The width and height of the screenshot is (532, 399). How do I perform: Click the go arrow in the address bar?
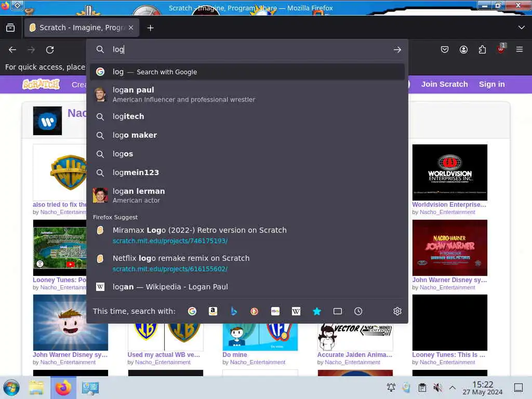397,49
